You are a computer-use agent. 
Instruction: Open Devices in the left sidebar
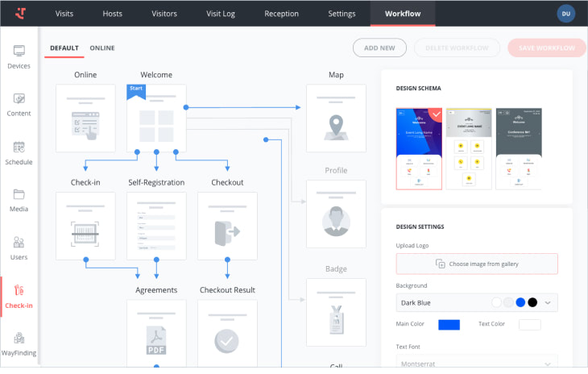19,56
